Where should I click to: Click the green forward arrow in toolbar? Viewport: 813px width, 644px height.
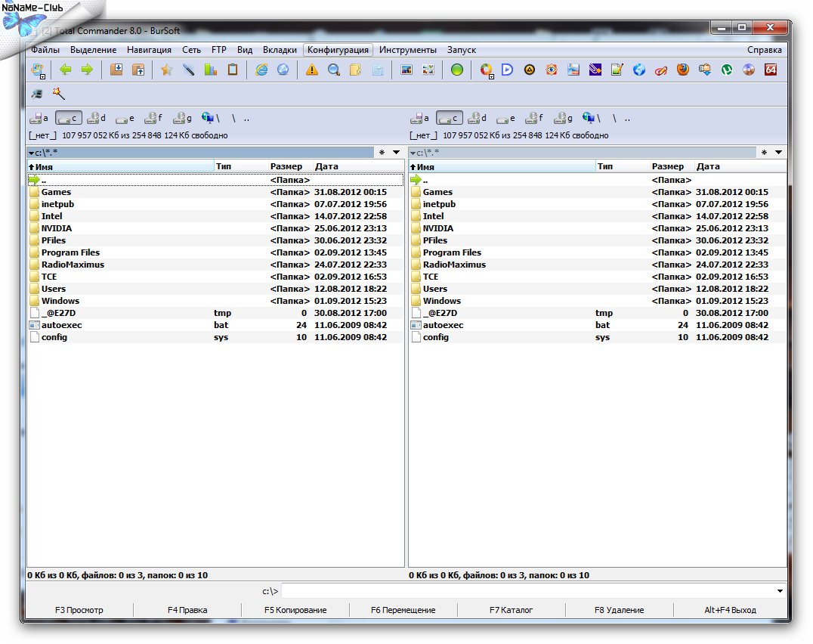[87, 70]
